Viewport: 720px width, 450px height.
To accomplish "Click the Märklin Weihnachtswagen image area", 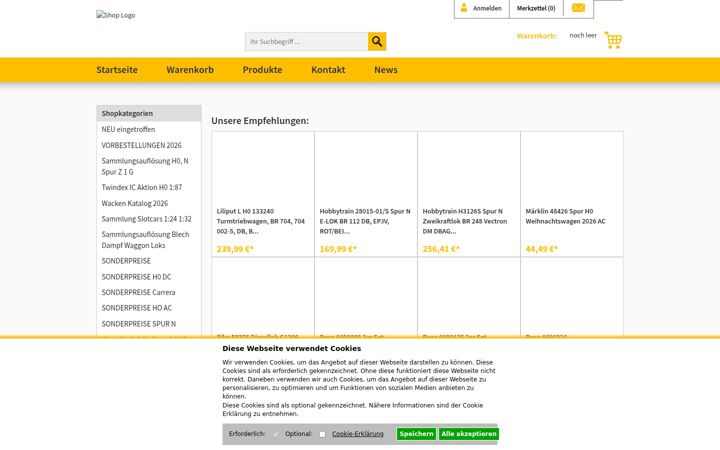I will [x=572, y=169].
